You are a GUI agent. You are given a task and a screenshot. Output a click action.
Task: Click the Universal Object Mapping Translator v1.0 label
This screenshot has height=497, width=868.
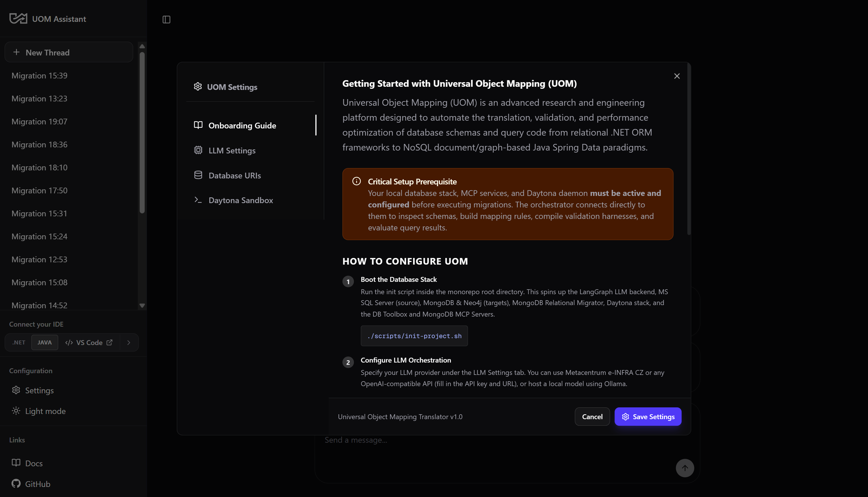point(400,417)
